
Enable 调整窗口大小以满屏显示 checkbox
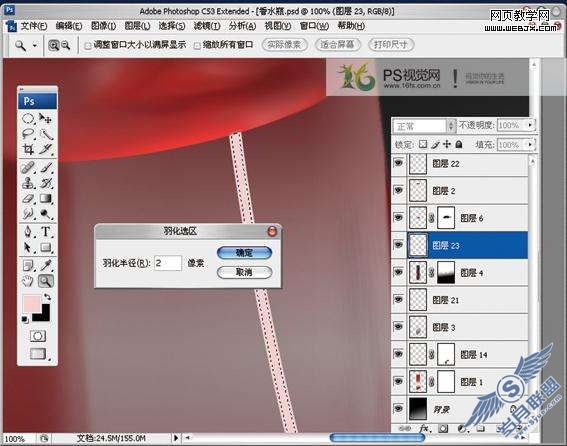(88, 46)
